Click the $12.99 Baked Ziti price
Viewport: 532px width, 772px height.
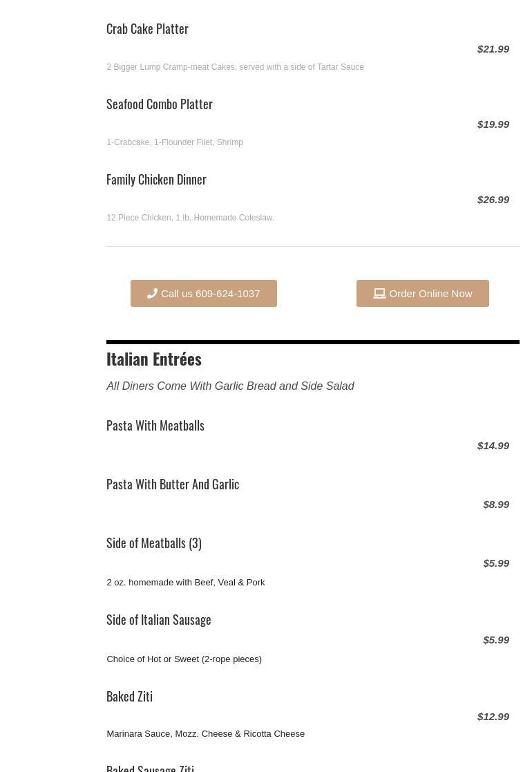(493, 717)
